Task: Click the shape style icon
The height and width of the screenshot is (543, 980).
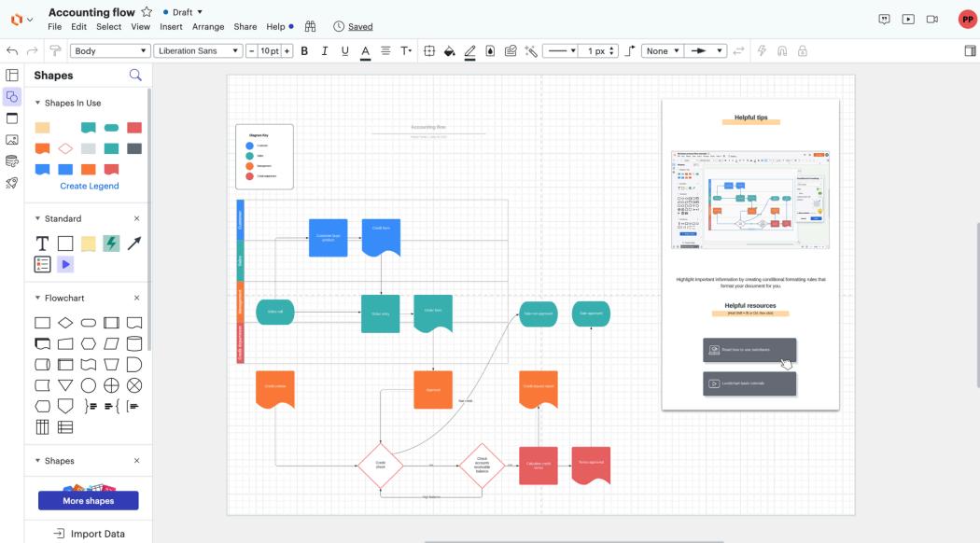Action: (429, 51)
